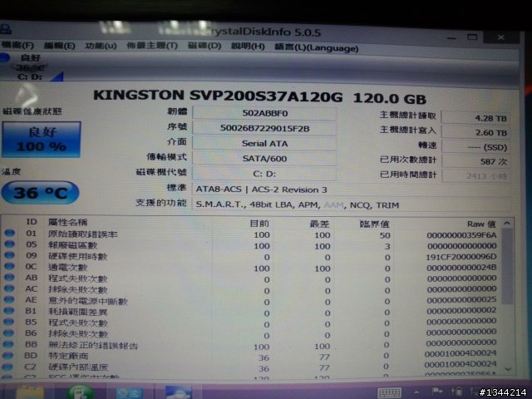Open the 說明(H) help menu
Viewport: 532px width, 399px height.
coord(248,47)
